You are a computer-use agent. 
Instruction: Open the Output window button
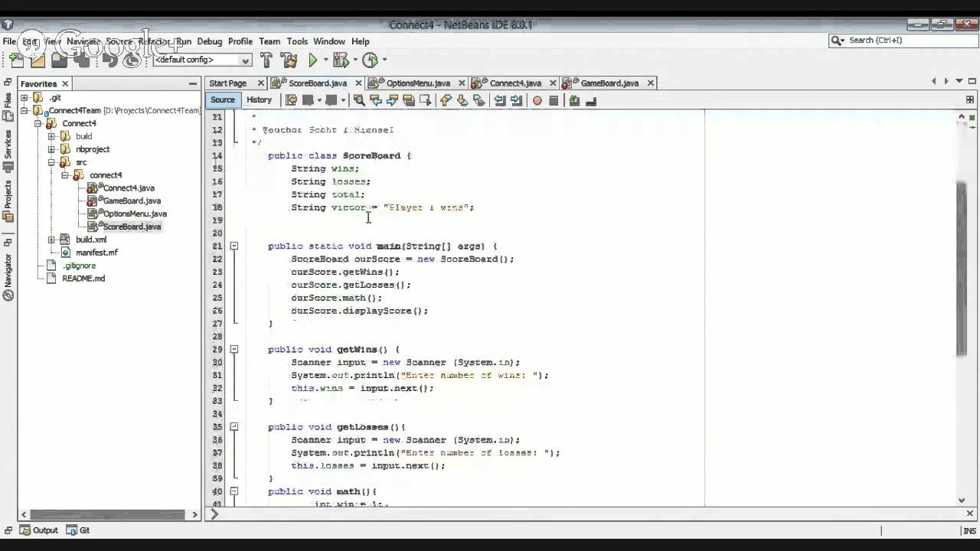[x=38, y=530]
